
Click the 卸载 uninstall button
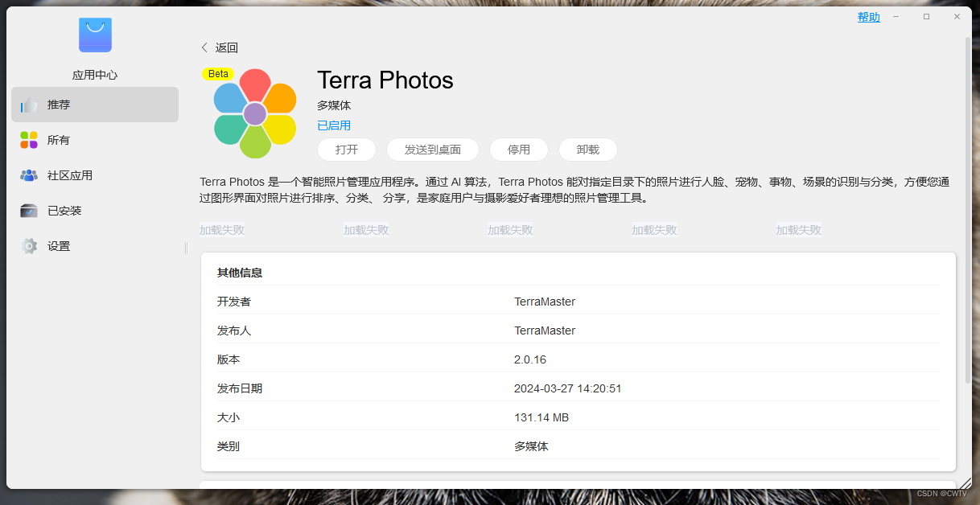click(x=588, y=150)
